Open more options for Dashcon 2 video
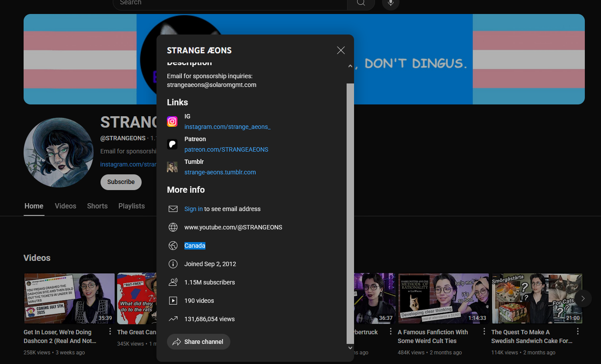The image size is (601, 364). point(110,332)
